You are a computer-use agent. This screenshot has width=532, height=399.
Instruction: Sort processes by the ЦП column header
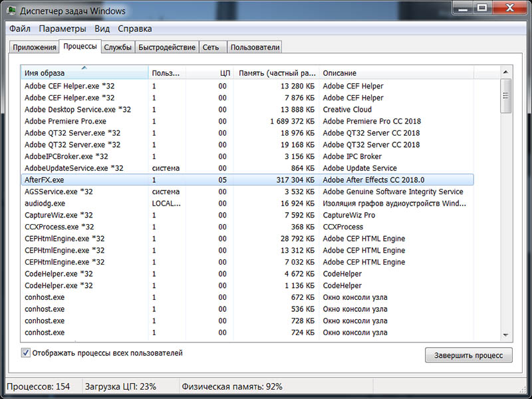(209, 72)
